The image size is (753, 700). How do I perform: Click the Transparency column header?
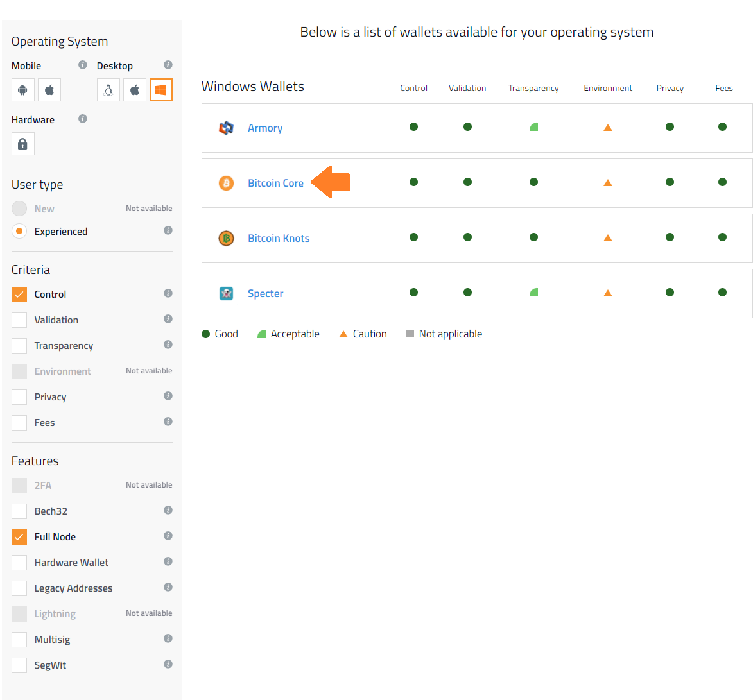(533, 89)
